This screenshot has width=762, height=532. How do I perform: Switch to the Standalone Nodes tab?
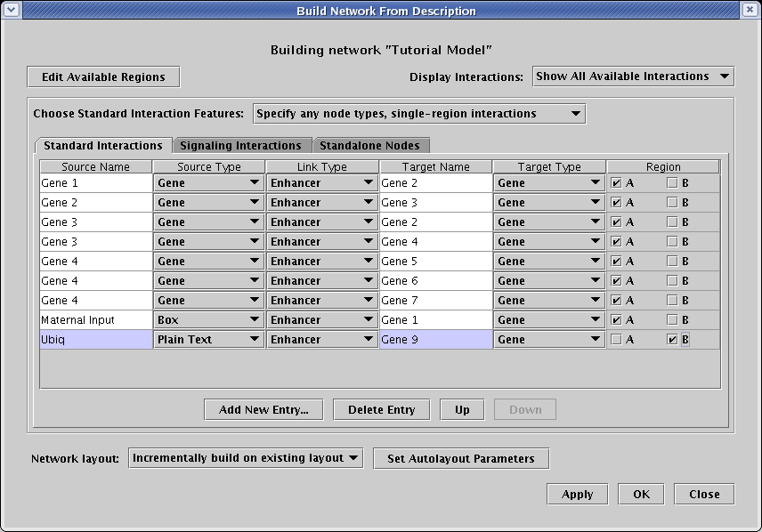coord(369,145)
